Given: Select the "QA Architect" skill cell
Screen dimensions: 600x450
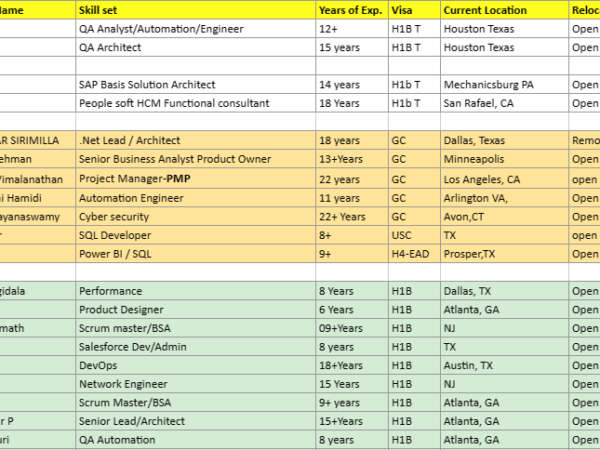Looking at the screenshot, I should coord(110,47).
